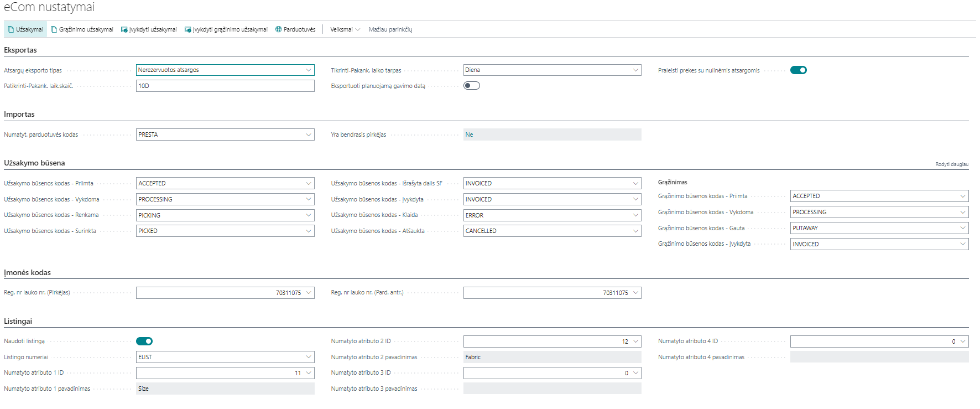The height and width of the screenshot is (409, 980).
Task: Open Numatyto atributo 1 ID dropdown
Action: [308, 372]
